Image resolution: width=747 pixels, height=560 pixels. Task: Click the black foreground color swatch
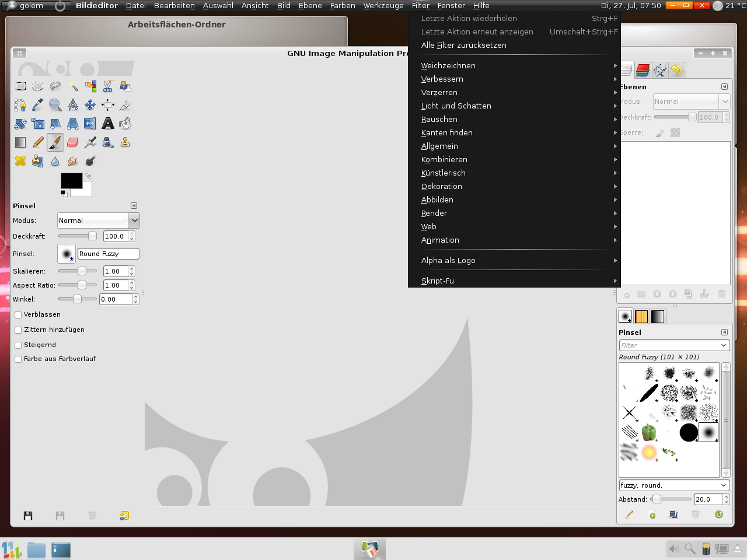71,181
